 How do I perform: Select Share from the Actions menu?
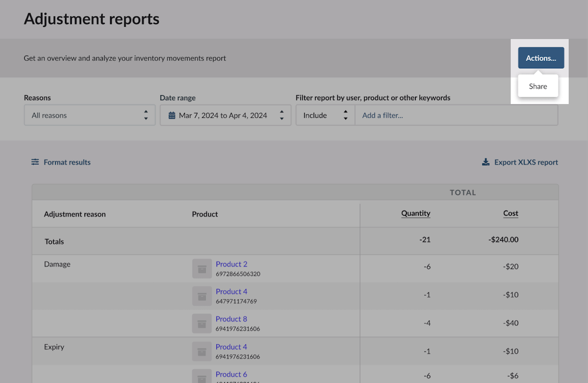click(538, 86)
